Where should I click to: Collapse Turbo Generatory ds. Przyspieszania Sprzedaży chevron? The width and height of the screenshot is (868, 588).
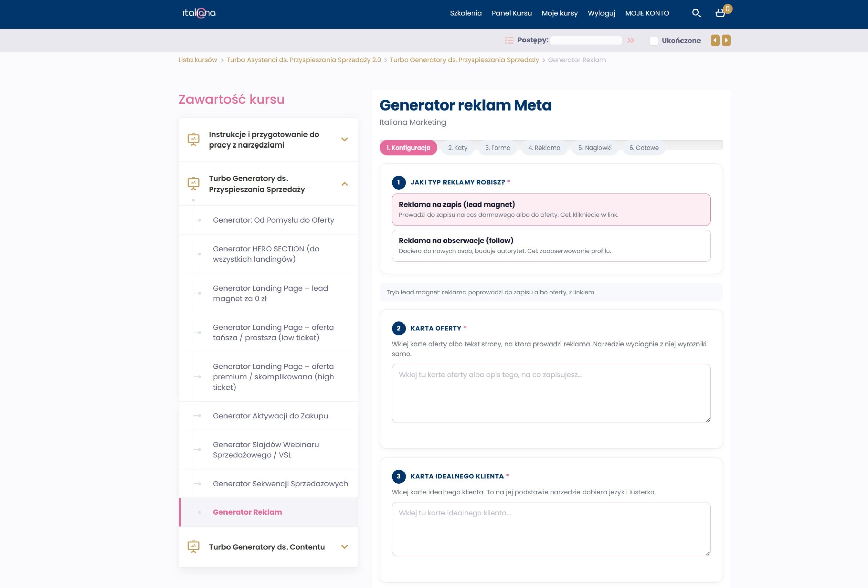[344, 184]
